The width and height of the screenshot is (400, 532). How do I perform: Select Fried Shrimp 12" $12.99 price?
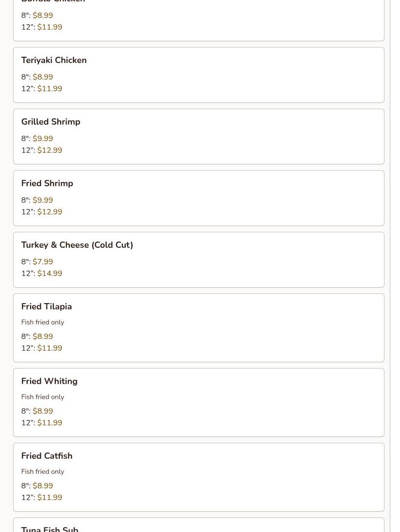(x=42, y=212)
